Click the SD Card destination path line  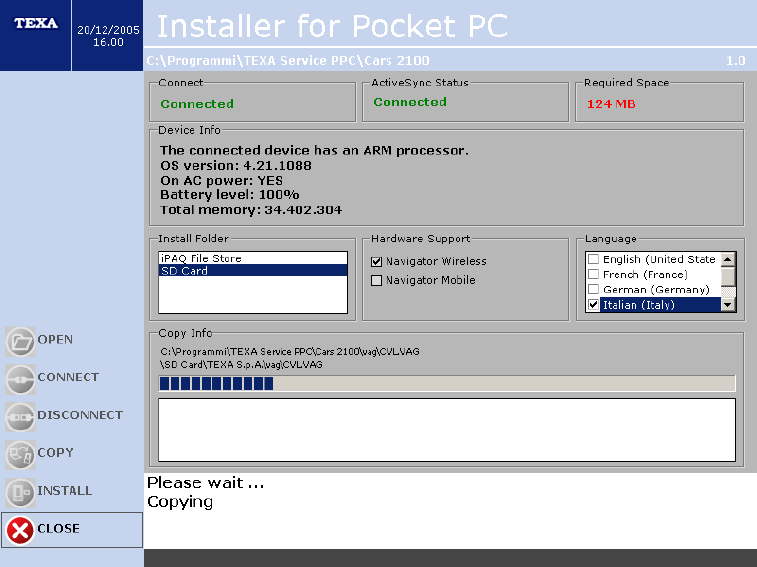point(241,365)
